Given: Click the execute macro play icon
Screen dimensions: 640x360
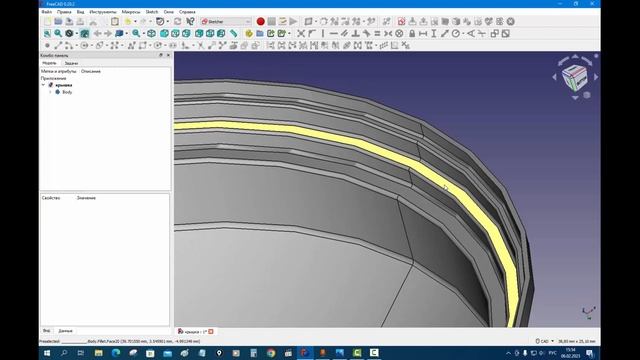Looking at the screenshot, I should tap(293, 22).
